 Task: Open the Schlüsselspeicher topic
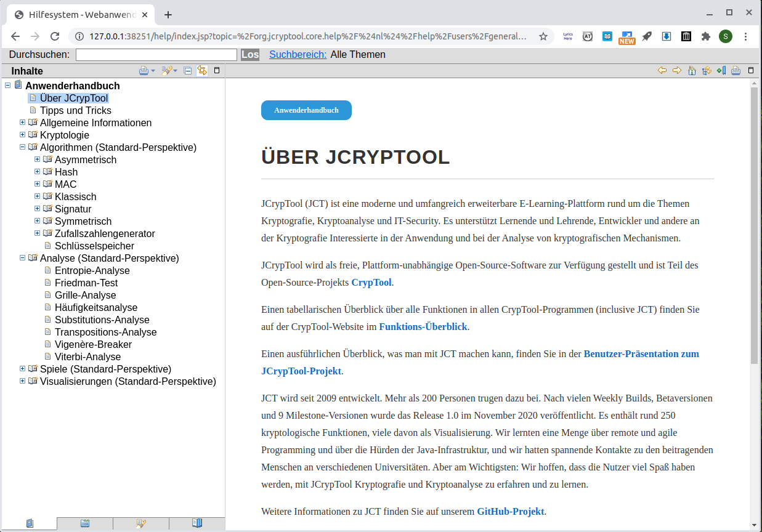94,246
